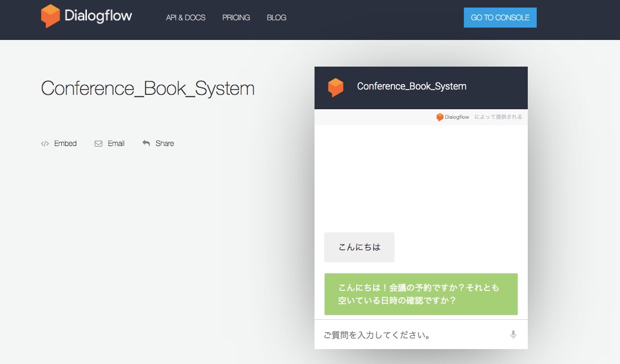Open the PRICING page
620x364 pixels.
tap(236, 18)
